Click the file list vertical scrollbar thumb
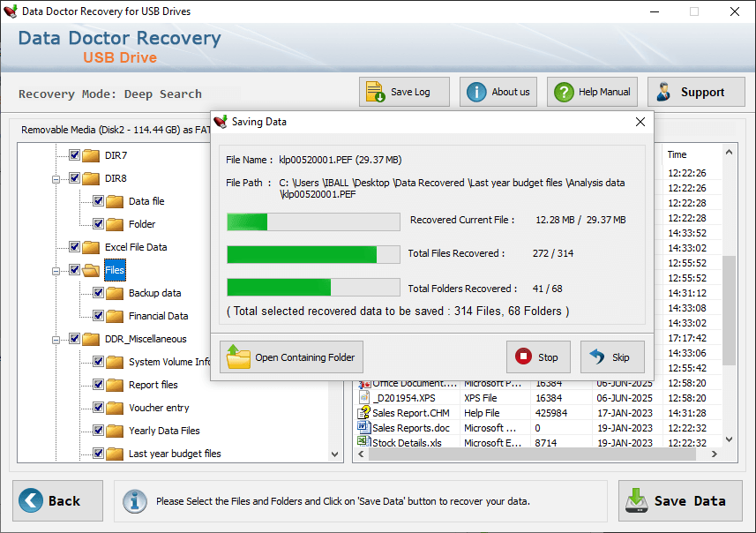 click(x=729, y=310)
